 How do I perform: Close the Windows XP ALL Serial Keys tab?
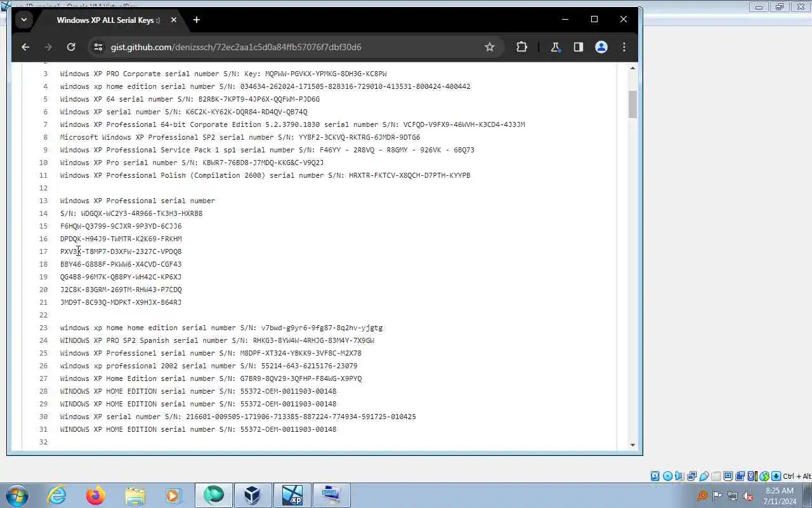[174, 20]
